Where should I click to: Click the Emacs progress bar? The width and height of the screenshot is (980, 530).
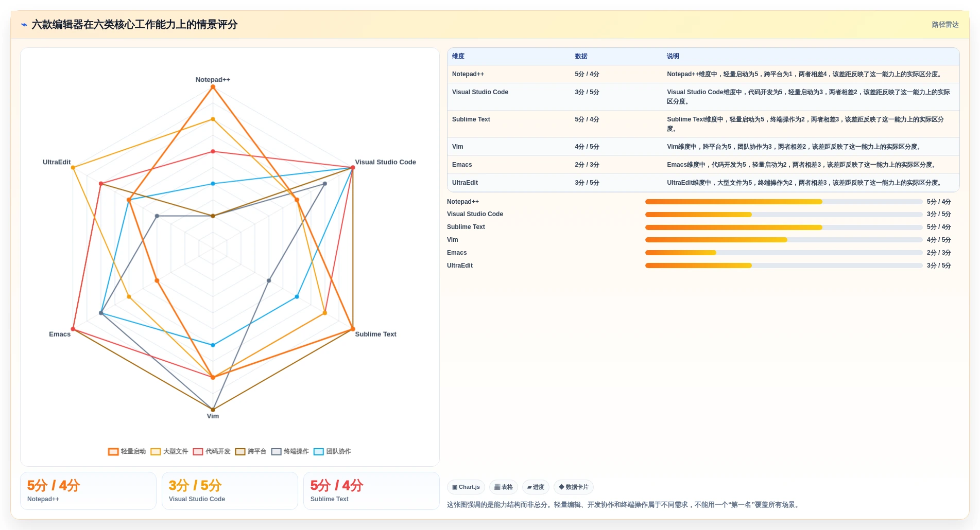pos(784,253)
